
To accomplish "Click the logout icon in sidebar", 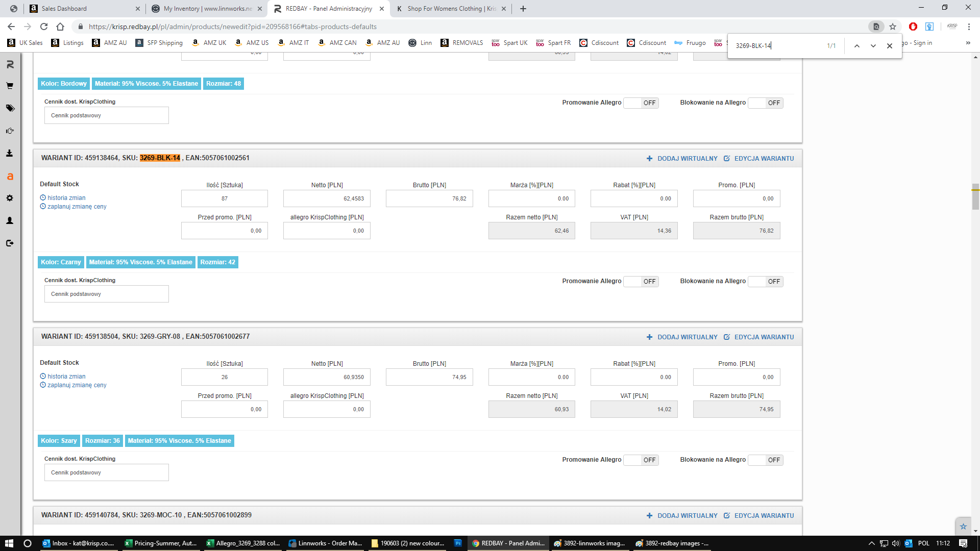I will (10, 243).
